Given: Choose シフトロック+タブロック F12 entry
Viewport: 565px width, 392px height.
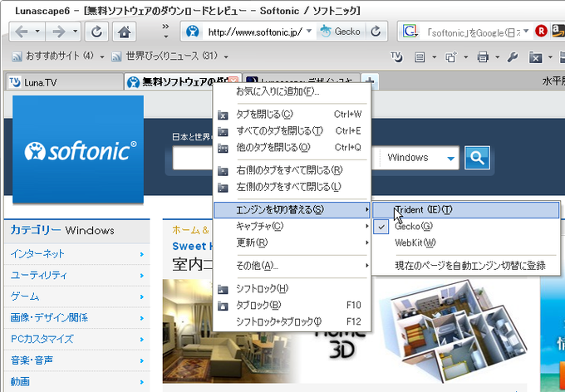Looking at the screenshot, I should click(x=292, y=321).
